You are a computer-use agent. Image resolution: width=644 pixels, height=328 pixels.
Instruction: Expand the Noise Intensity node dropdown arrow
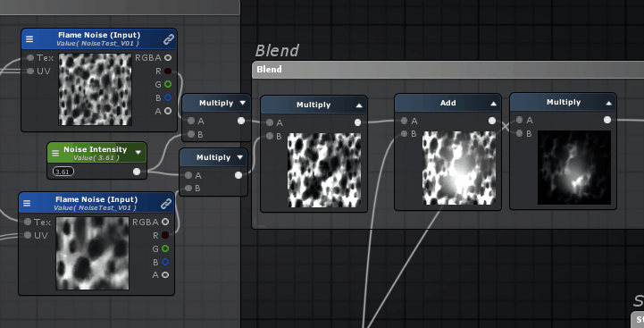pyautogui.click(x=138, y=153)
